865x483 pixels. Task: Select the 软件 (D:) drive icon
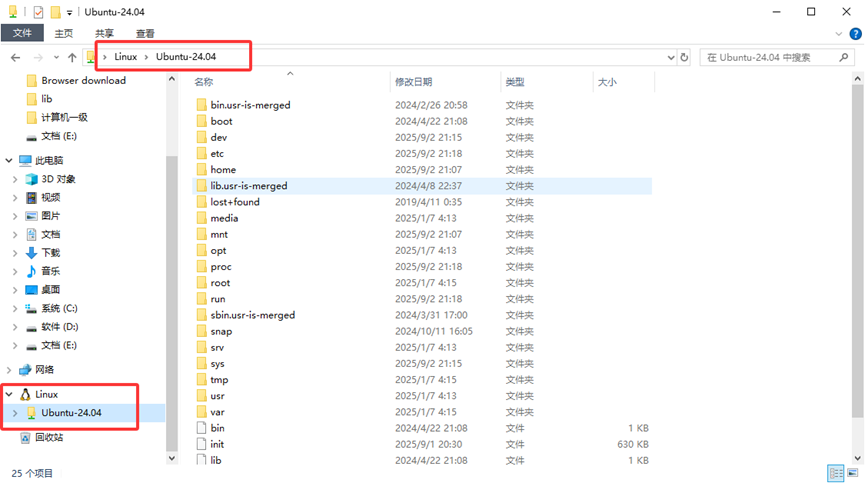31,328
